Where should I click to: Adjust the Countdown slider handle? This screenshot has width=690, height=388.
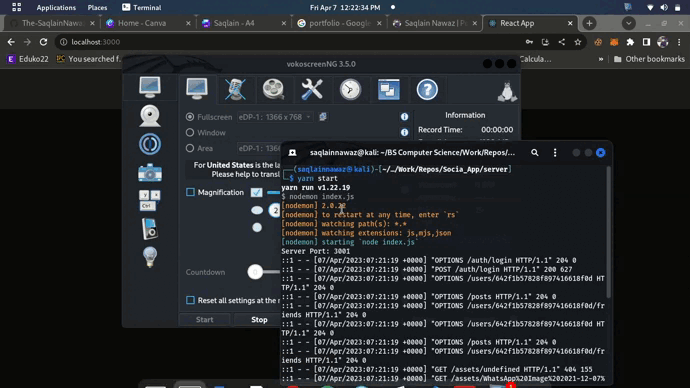click(x=255, y=272)
